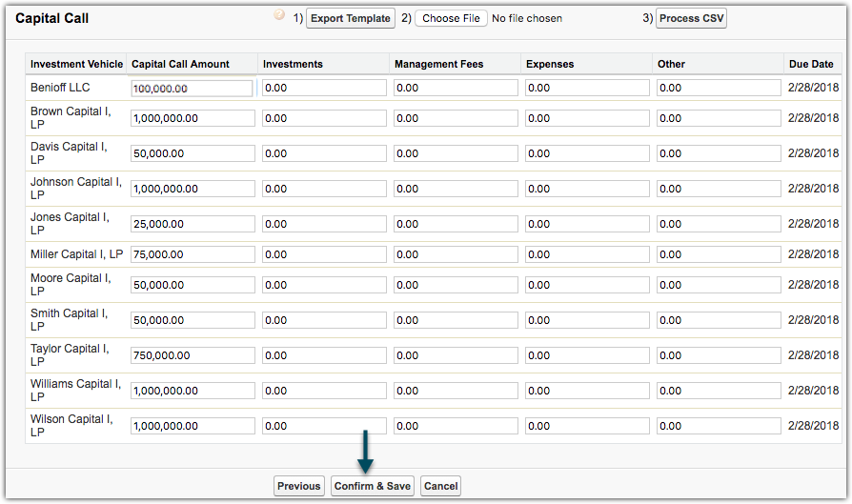The height and width of the screenshot is (504, 852).
Task: Click Benioff LLC Expenses field
Action: tap(587, 88)
